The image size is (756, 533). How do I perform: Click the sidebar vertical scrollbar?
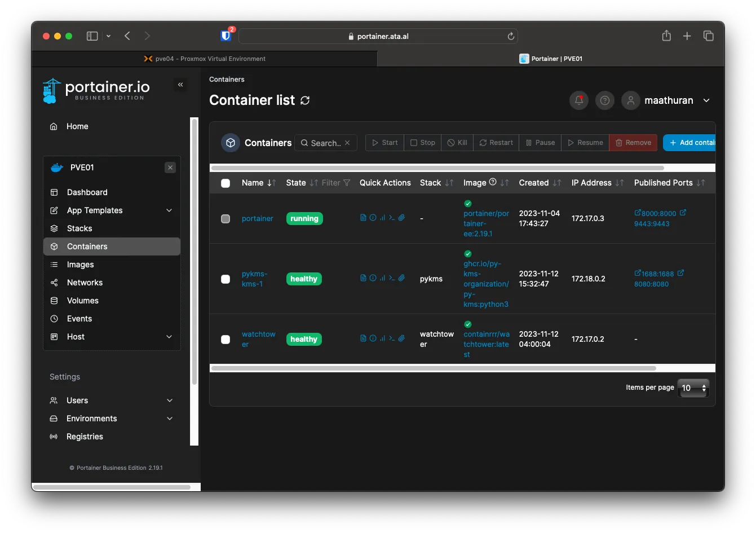pos(194,251)
